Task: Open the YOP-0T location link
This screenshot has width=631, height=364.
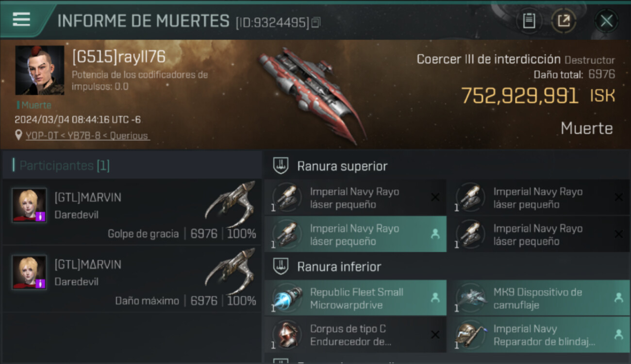Action: [x=88, y=136]
